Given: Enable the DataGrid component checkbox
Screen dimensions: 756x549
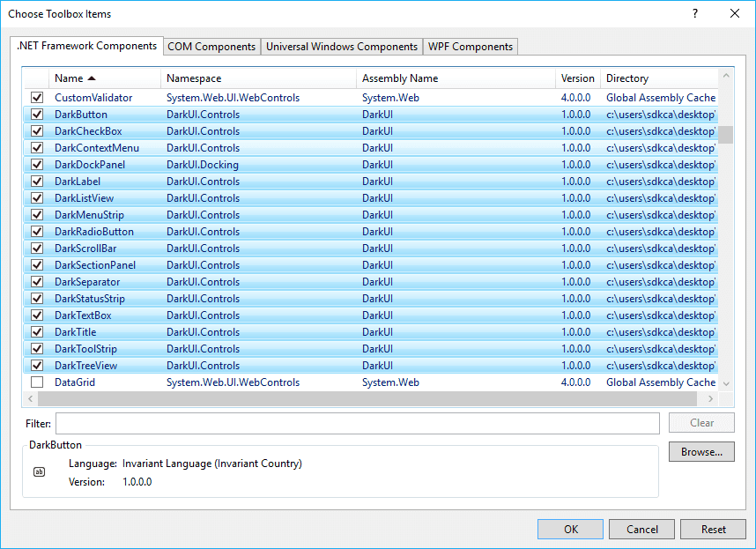Looking at the screenshot, I should (x=36, y=382).
